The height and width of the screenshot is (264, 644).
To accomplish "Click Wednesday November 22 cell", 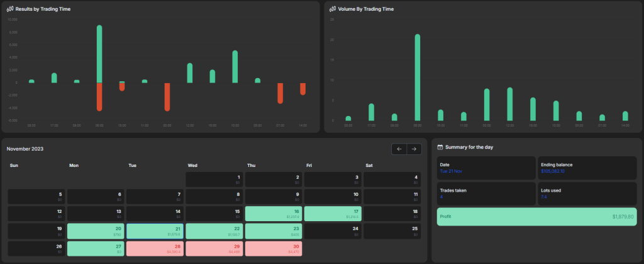I will [214, 231].
